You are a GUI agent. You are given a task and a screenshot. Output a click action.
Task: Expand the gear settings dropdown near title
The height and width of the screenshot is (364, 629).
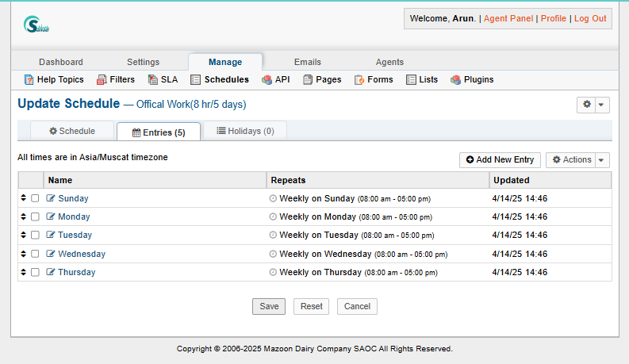click(x=593, y=105)
